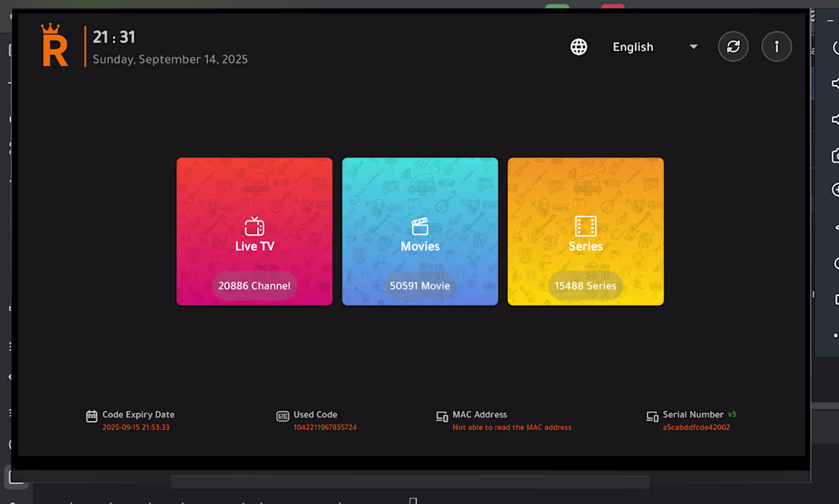Click the globe language icon

click(x=579, y=47)
